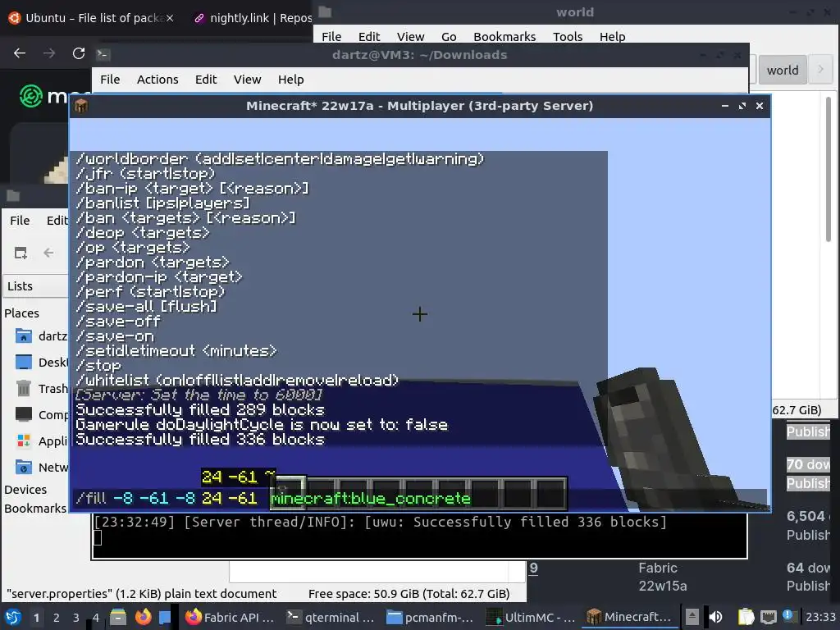Click the path bar right chevron next to world

[x=820, y=70]
